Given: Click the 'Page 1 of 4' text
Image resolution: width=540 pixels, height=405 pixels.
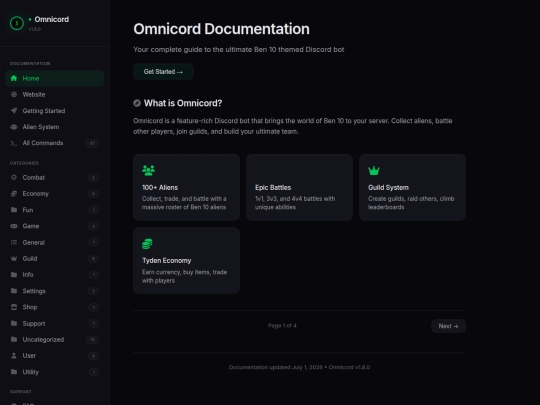Looking at the screenshot, I should pos(282,325).
